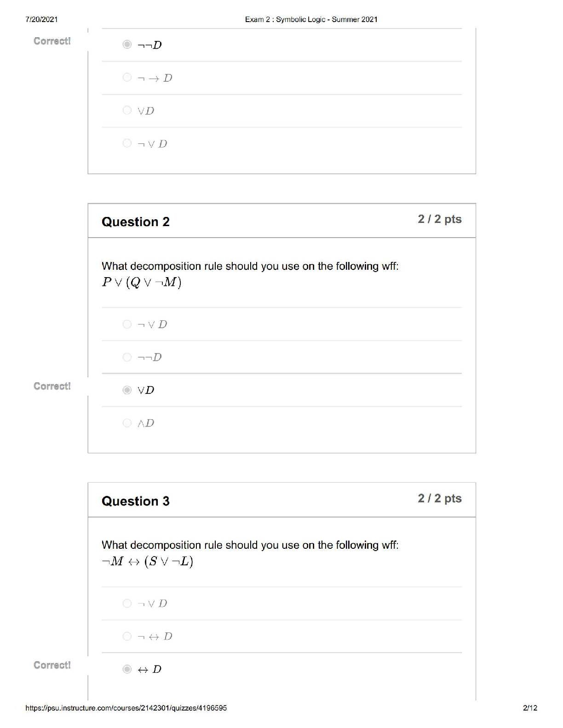563x728 pixels.
Task: Select the ¬∨D radio under Question 3
Action: click(x=127, y=603)
